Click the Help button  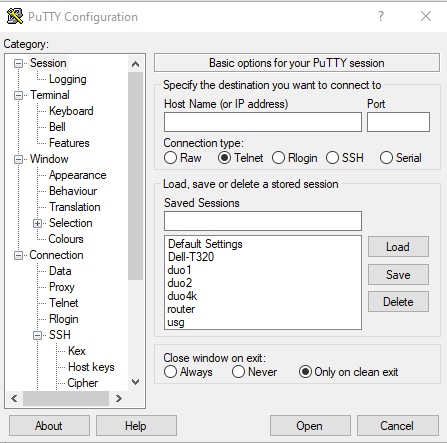136,426
